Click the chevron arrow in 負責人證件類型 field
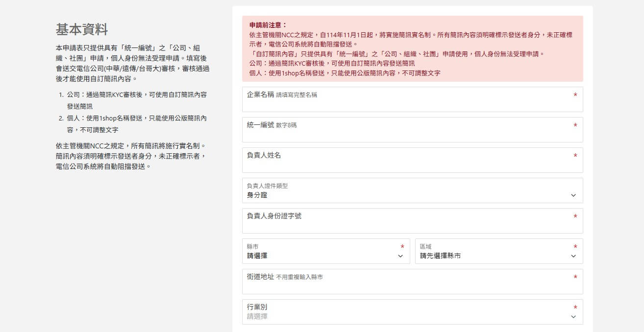 coord(573,195)
